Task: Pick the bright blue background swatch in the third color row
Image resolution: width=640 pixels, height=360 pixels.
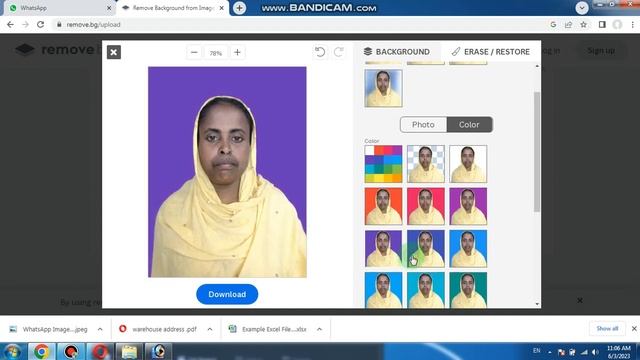Action: [x=468, y=249]
